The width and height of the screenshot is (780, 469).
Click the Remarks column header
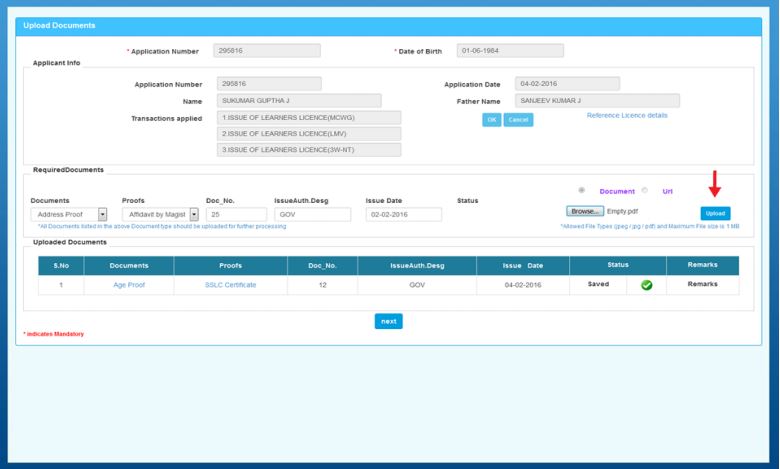point(702,265)
